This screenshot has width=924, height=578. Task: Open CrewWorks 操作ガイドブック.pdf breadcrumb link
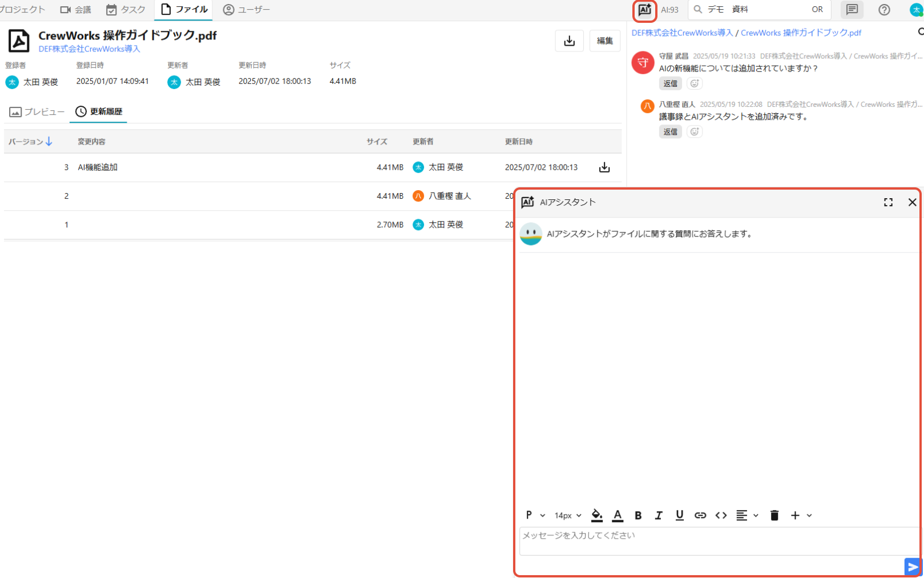801,33
